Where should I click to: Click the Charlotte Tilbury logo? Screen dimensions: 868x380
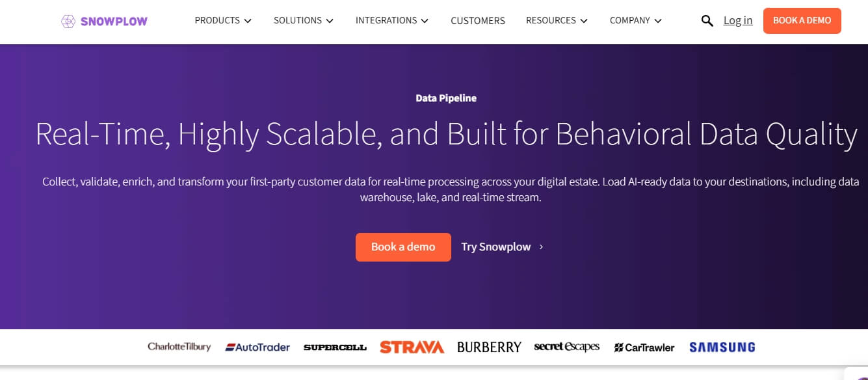coord(179,347)
